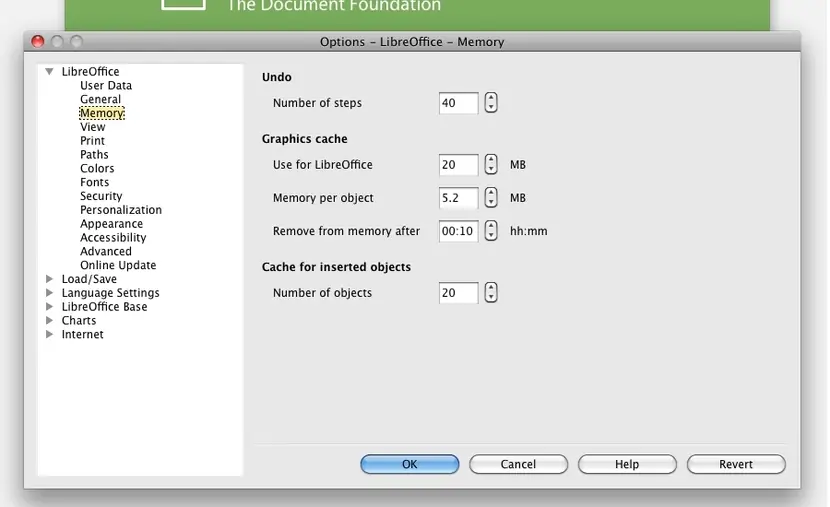This screenshot has height=507, width=830.
Task: Confirm settings with the OK button
Action: pos(410,464)
